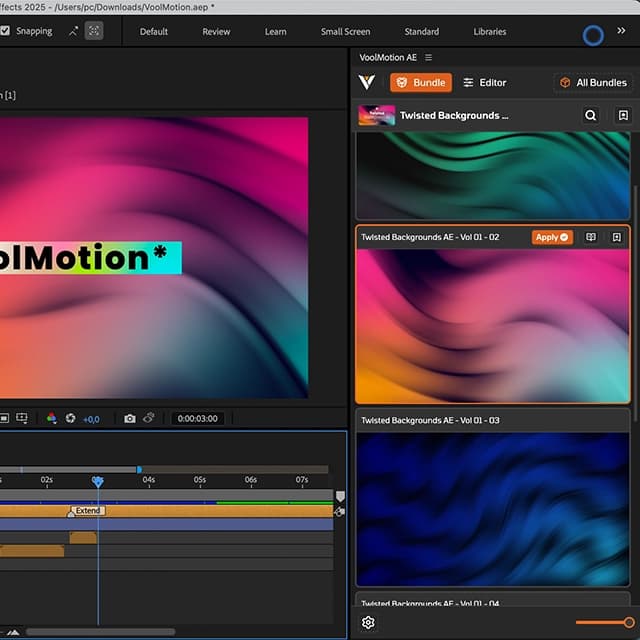
Task: Click the VoolMotion V logo
Action: click(x=367, y=82)
